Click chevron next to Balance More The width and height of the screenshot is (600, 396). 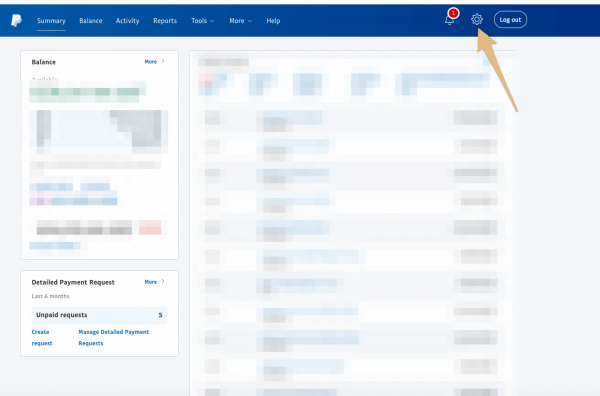(163, 61)
